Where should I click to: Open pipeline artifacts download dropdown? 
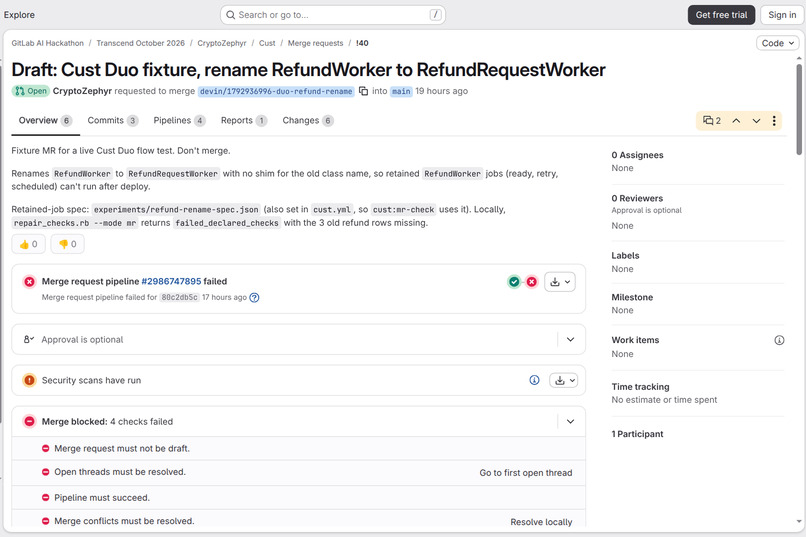[560, 282]
